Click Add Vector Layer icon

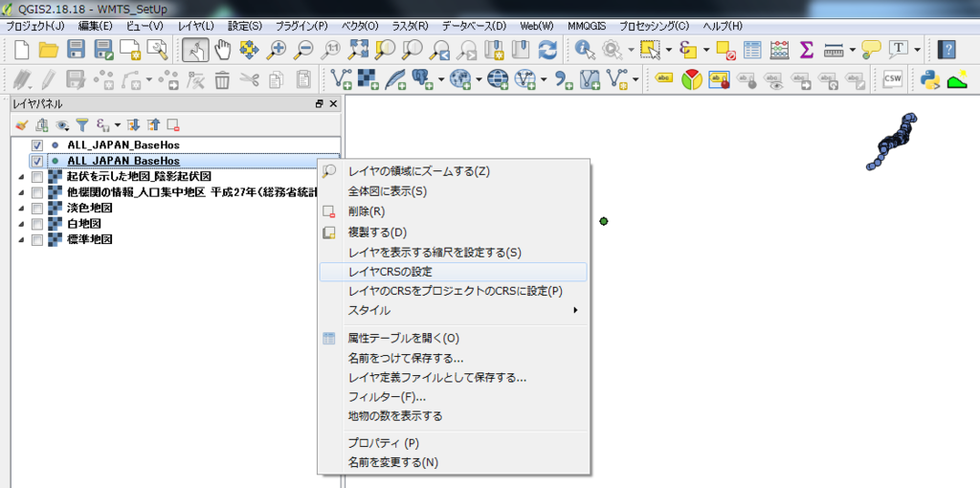click(x=341, y=79)
